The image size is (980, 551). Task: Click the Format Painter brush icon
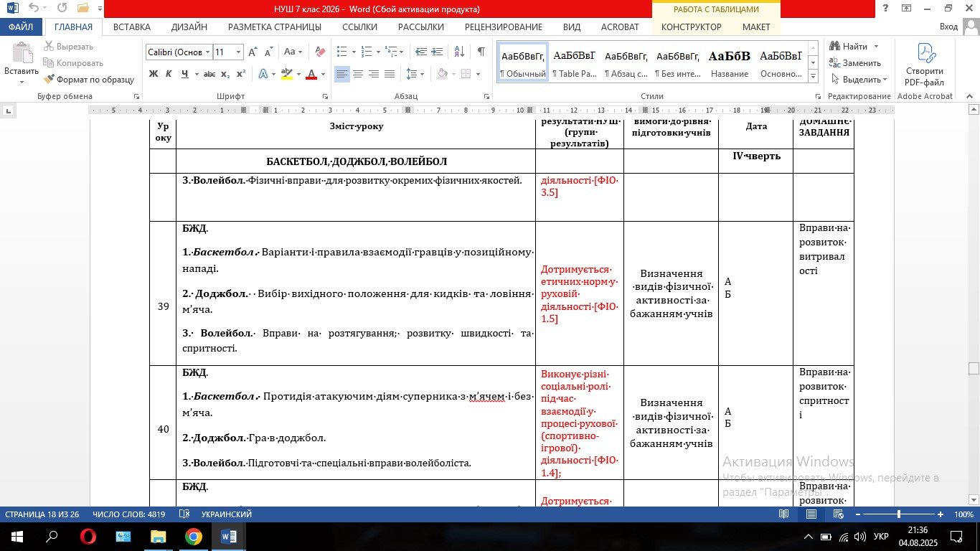pyautogui.click(x=49, y=80)
